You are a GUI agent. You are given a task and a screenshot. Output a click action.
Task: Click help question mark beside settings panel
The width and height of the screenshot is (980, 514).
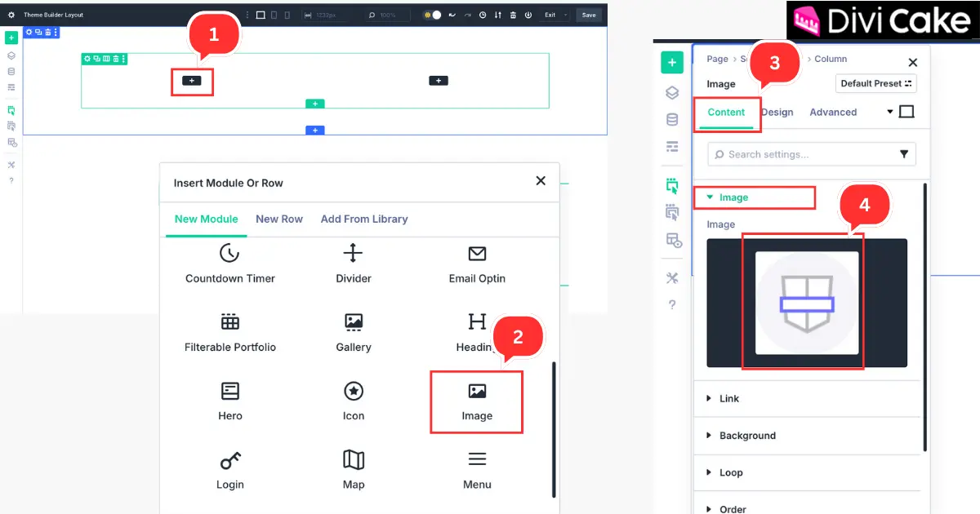coord(672,305)
